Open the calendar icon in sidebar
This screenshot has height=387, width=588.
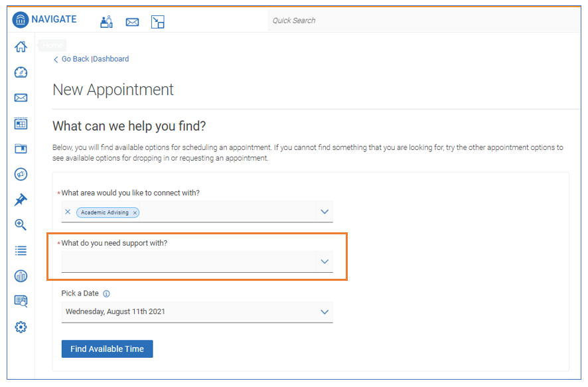click(21, 123)
